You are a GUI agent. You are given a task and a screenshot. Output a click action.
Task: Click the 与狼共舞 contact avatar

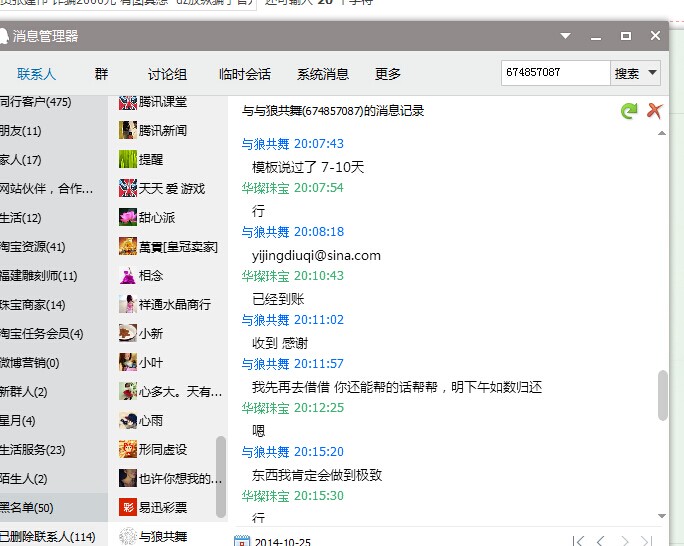pyautogui.click(x=128, y=536)
